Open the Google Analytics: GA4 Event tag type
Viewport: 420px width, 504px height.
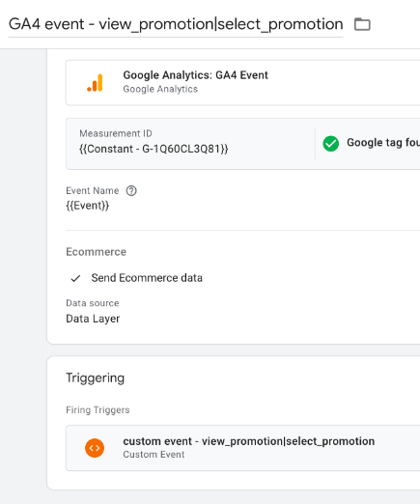(242, 83)
